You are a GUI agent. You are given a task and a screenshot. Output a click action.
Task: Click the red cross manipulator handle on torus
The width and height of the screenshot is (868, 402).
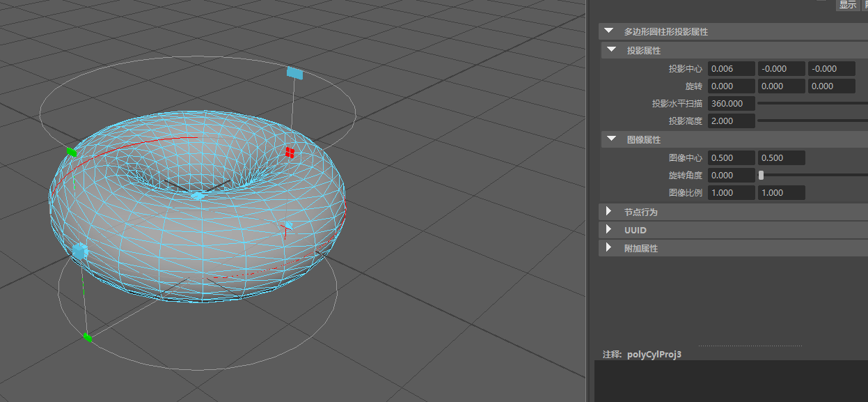point(290,152)
